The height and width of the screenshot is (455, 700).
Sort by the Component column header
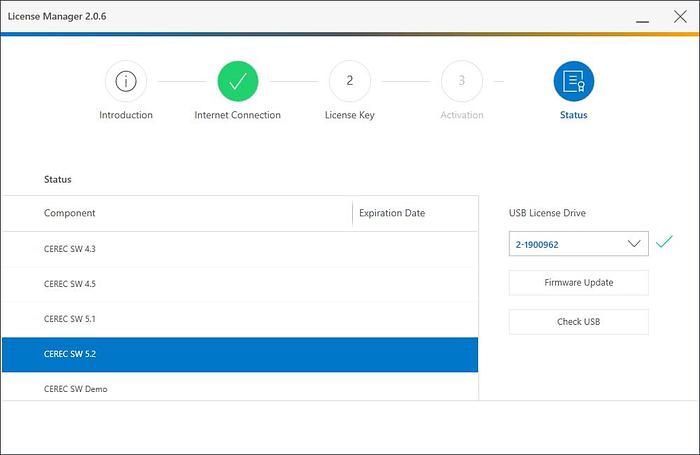[70, 213]
